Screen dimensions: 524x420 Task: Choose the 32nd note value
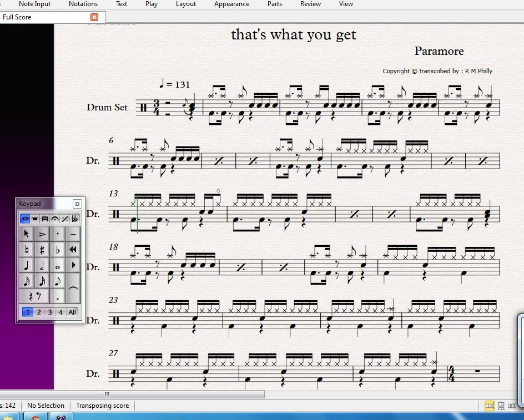click(27, 281)
